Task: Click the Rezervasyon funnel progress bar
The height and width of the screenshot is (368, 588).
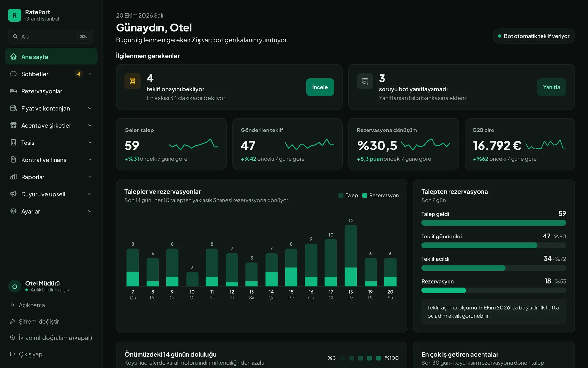Action: (x=494, y=290)
